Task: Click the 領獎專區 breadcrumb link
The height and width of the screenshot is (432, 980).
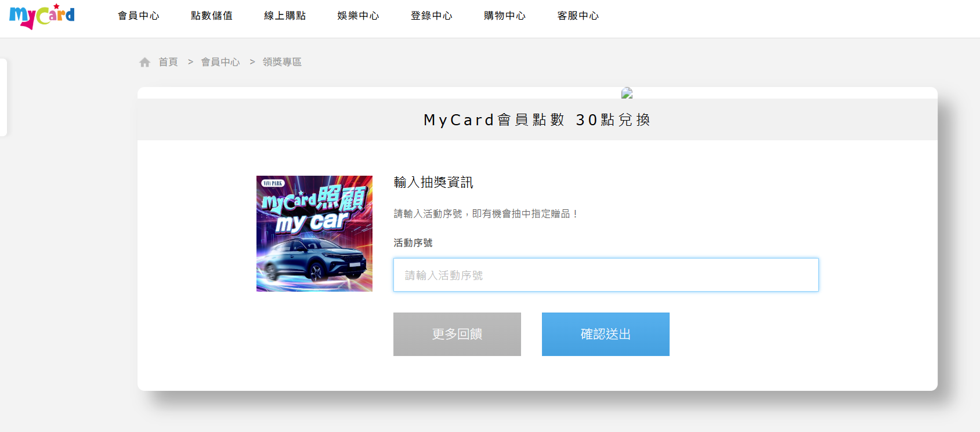Action: click(x=282, y=62)
